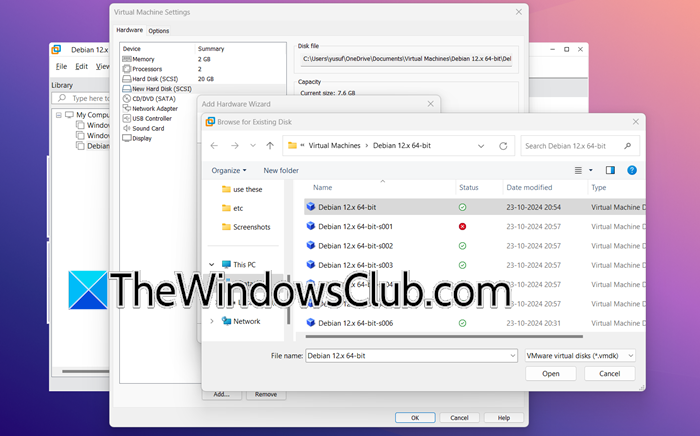Open Edit menu in VMware window
700x436 pixels.
point(81,66)
